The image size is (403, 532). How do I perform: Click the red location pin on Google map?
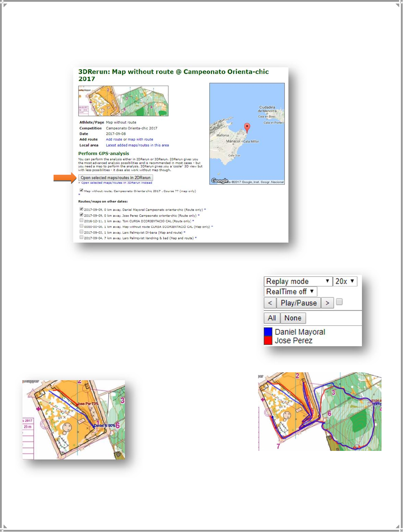click(247, 128)
